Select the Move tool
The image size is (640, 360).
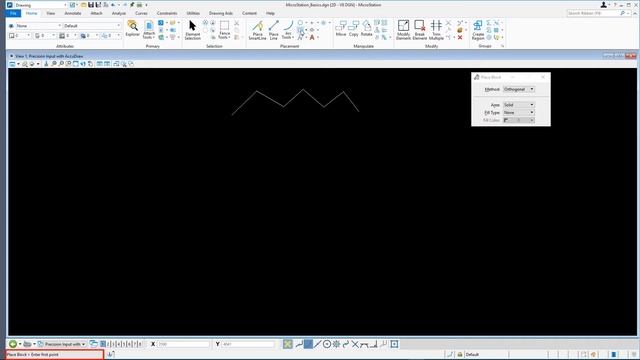tap(341, 29)
